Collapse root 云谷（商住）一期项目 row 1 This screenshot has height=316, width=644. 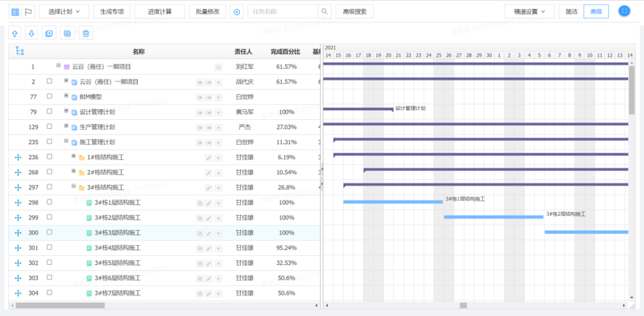tap(58, 66)
